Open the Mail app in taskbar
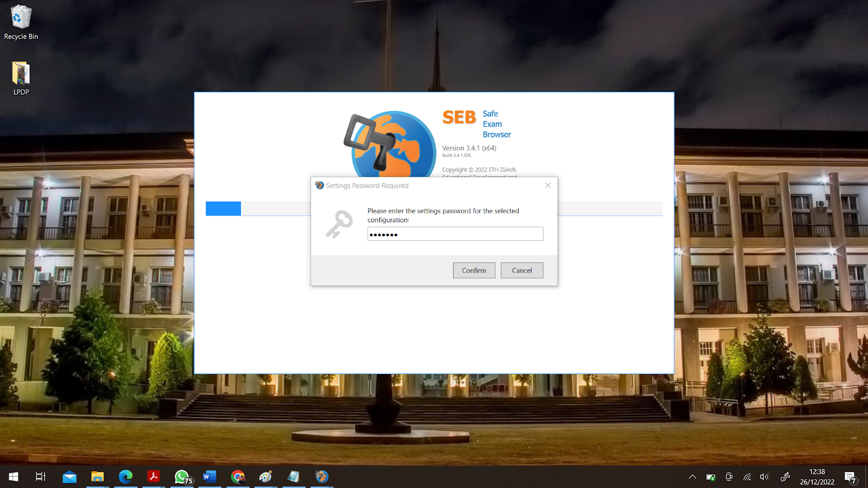This screenshot has width=868, height=488. (69, 477)
